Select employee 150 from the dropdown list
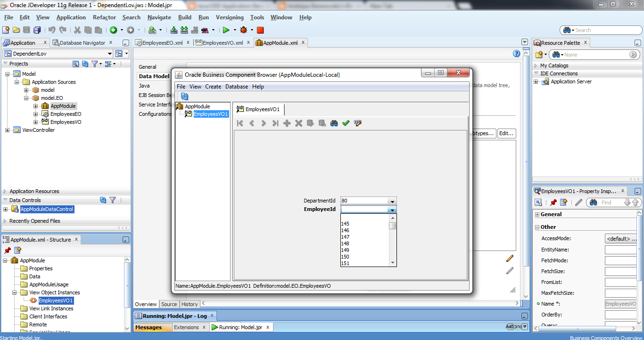The image size is (644, 340). tap(345, 257)
